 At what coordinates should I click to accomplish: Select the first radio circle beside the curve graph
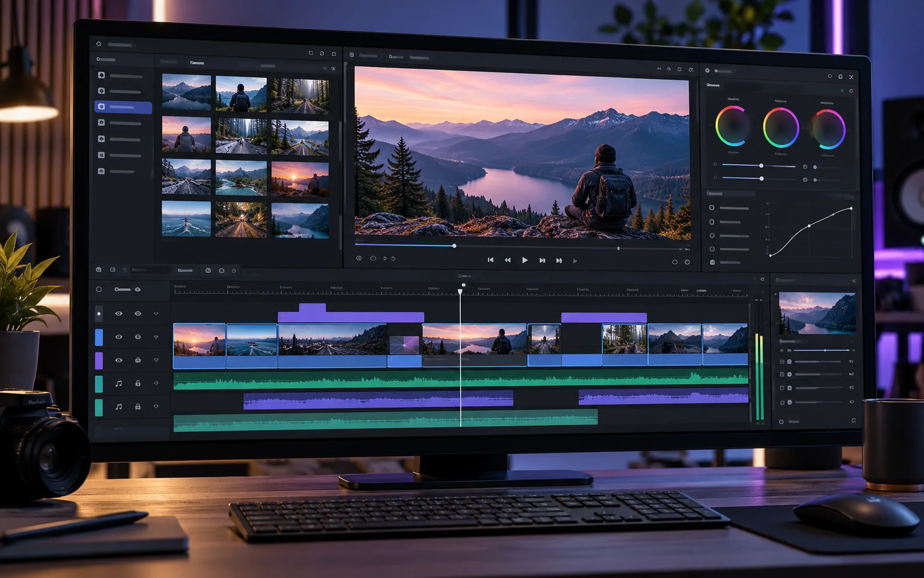click(x=712, y=207)
